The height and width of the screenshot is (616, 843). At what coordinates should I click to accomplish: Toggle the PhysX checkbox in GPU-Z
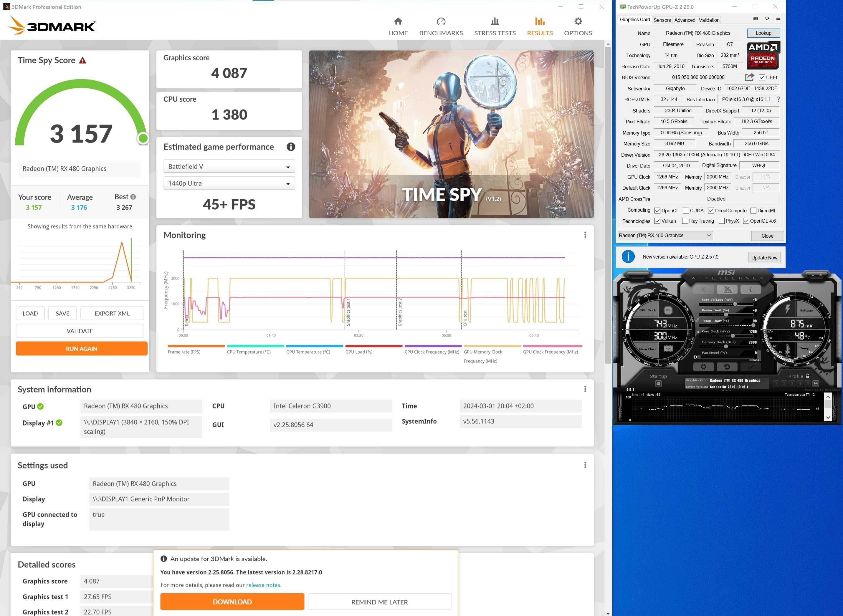722,221
